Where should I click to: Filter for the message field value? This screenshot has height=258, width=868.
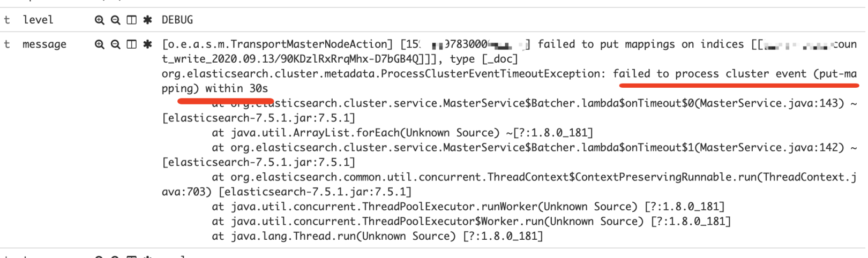[x=99, y=44]
